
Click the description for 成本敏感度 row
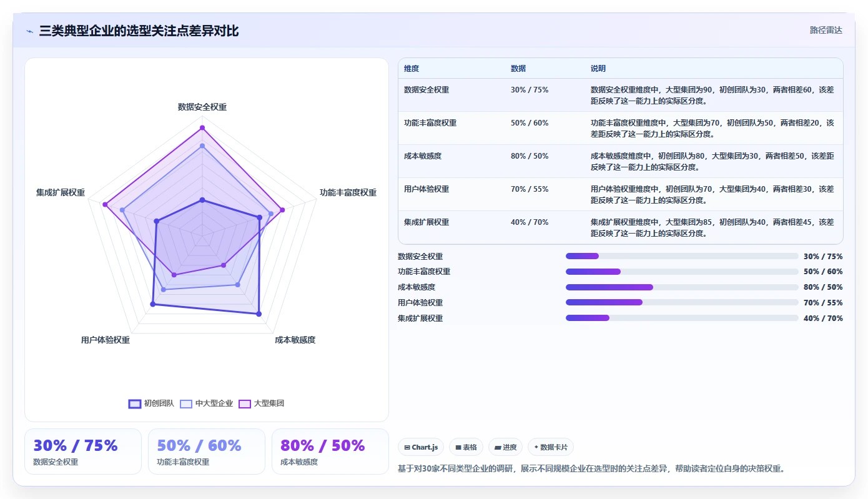pyautogui.click(x=713, y=162)
